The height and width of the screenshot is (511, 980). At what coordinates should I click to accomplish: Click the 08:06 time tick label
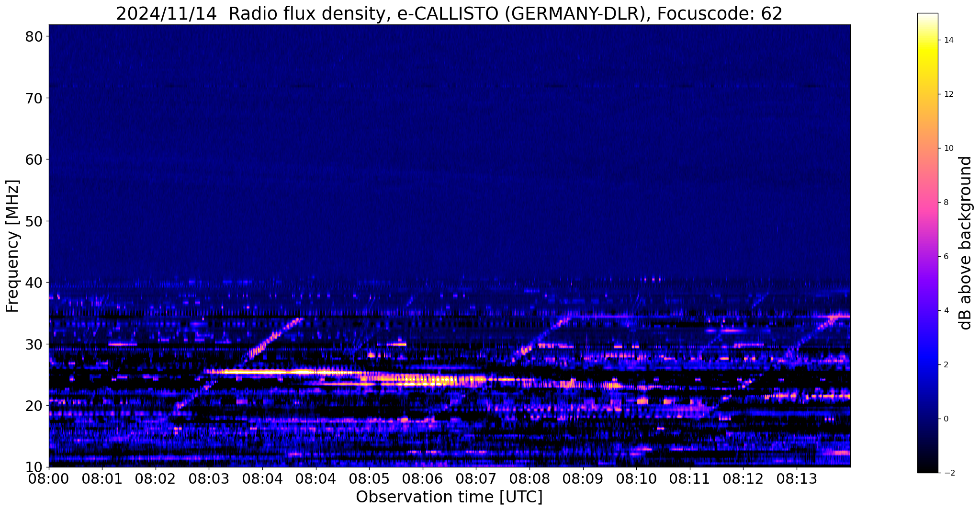pos(423,479)
